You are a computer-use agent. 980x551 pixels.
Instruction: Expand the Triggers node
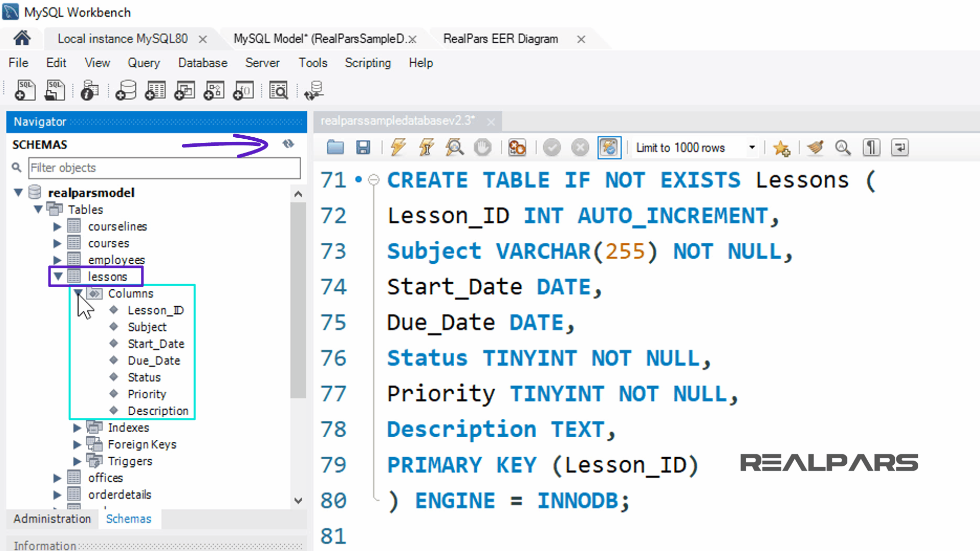78,461
